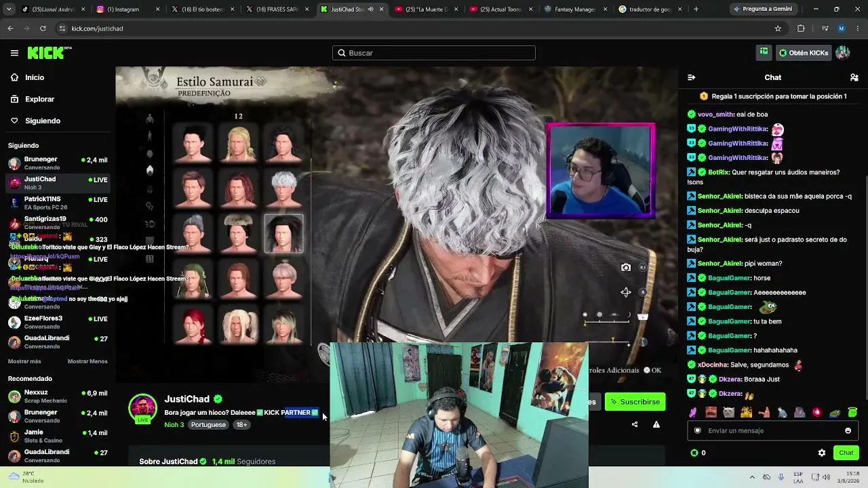
Task: Open Patrick11NS channel in the sidebar
Action: (58, 203)
